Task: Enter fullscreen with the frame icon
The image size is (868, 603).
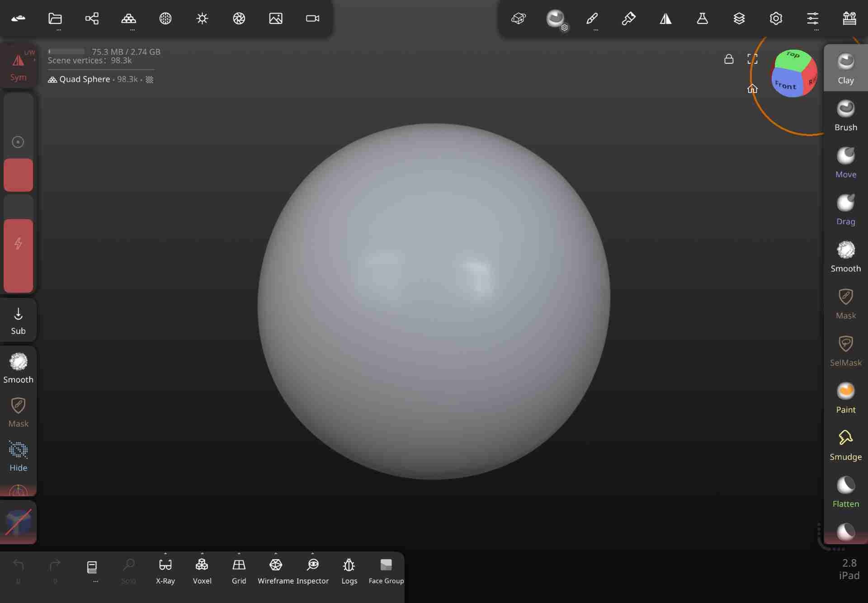Action: [x=752, y=59]
